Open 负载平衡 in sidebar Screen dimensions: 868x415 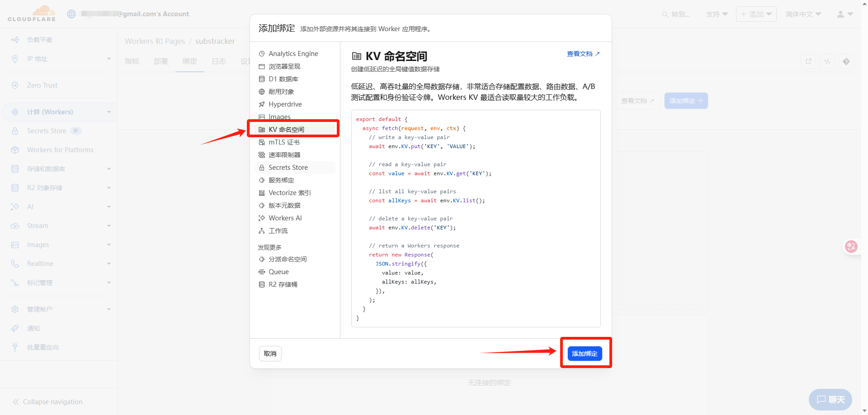point(40,40)
